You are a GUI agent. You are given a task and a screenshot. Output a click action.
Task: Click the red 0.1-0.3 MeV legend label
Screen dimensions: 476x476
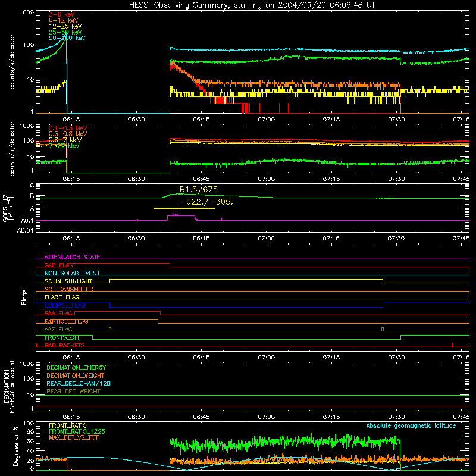[x=68, y=128]
